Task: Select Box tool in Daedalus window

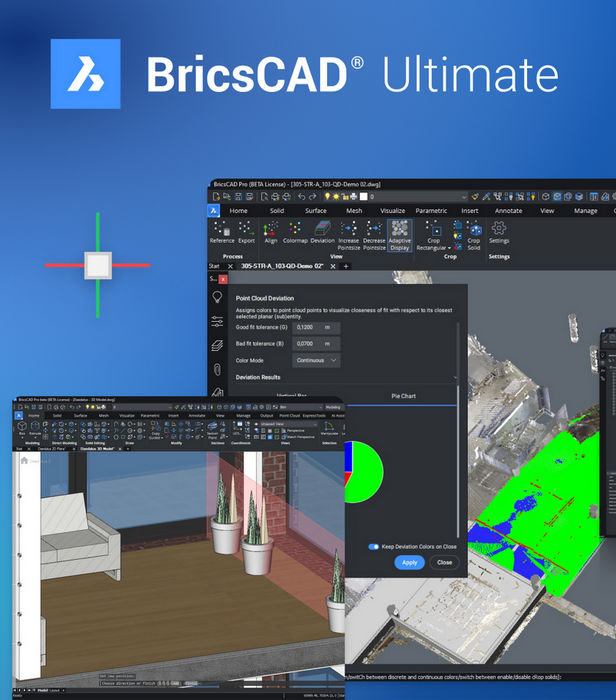Action: point(22,428)
